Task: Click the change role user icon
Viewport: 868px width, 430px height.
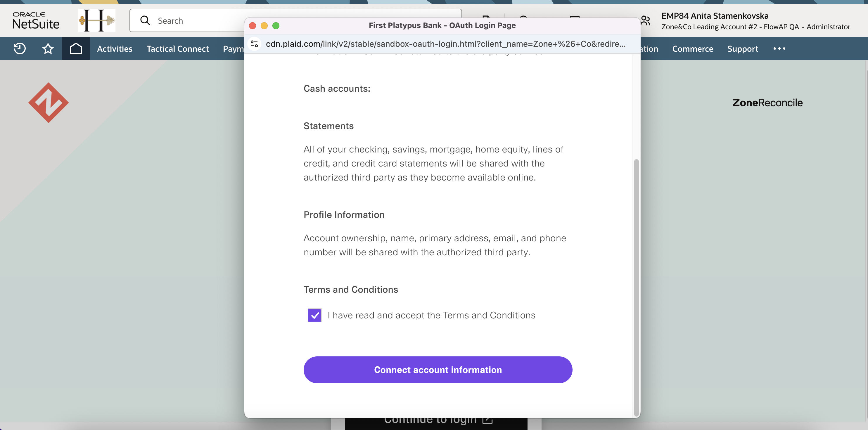Action: click(x=645, y=21)
